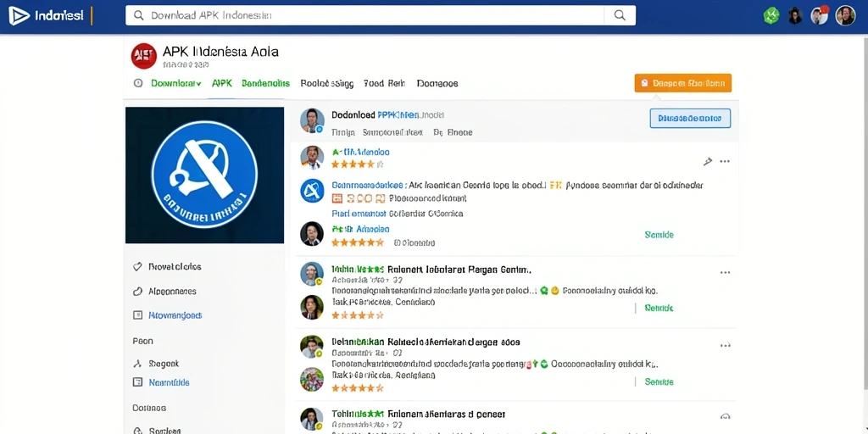
Task: Click the icon beside Alpeonneres
Action: 138,292
